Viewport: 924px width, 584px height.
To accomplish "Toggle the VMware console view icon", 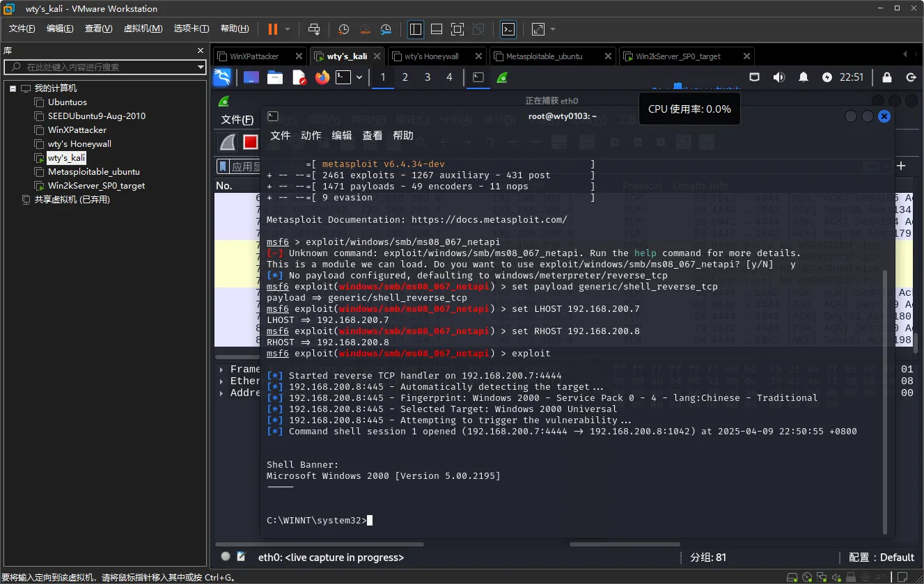I will tap(509, 29).
